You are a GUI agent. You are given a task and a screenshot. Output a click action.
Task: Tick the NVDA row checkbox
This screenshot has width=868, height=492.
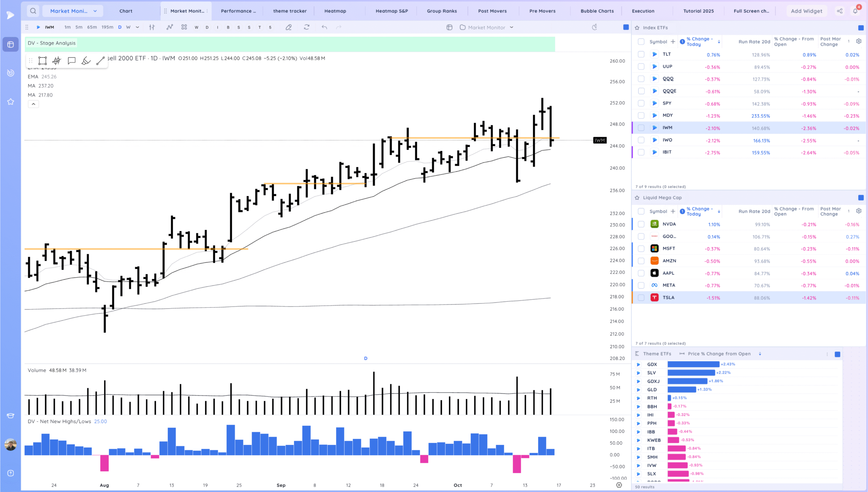pos(641,224)
